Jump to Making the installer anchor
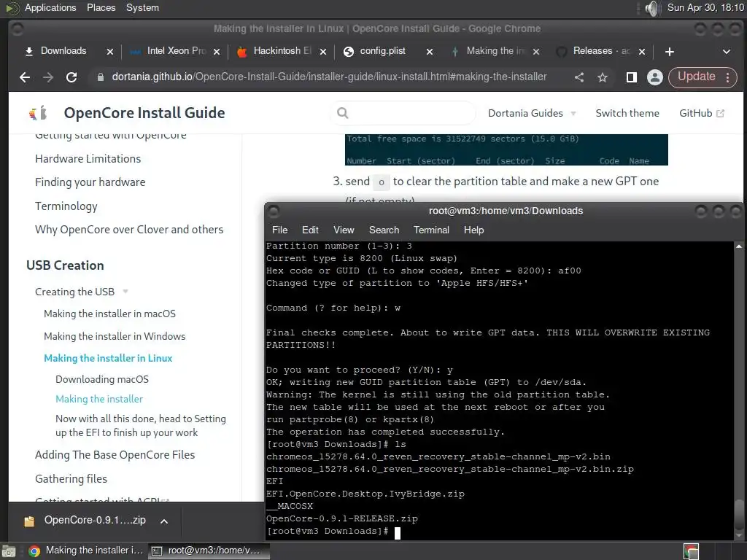Viewport: 747px width, 560px height. pyautogui.click(x=99, y=399)
